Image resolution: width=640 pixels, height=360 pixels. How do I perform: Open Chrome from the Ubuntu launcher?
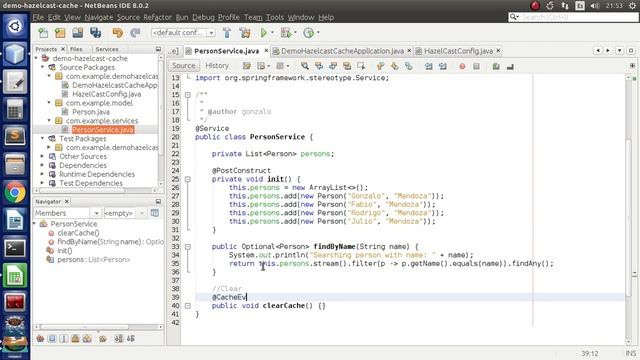15,193
